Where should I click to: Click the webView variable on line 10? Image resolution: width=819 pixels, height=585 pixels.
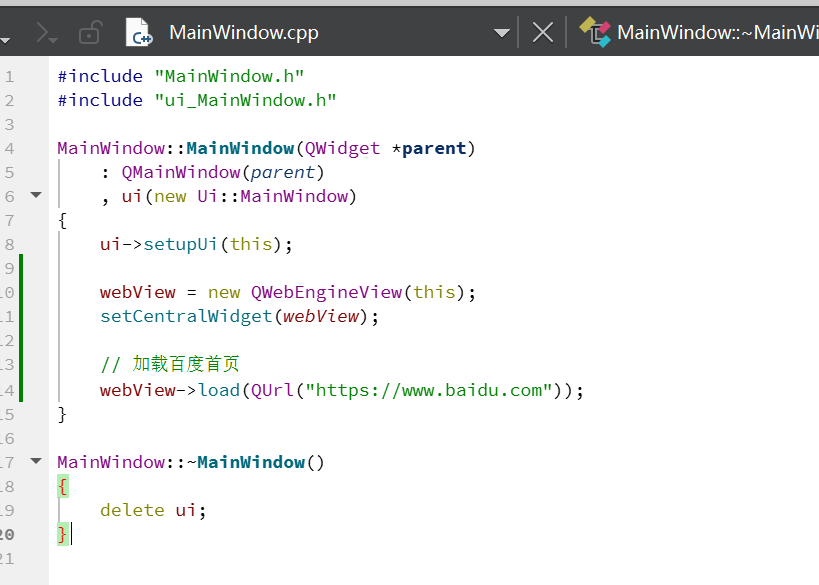pyautogui.click(x=138, y=292)
